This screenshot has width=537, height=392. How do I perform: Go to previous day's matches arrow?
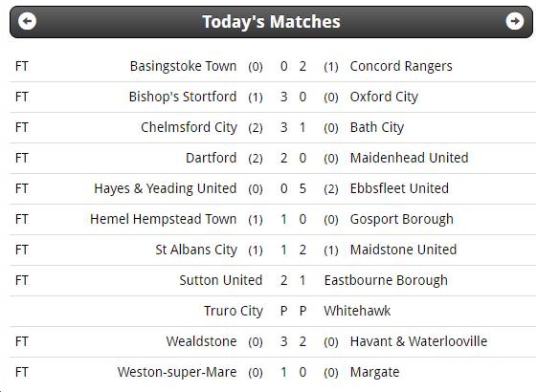(27, 21)
